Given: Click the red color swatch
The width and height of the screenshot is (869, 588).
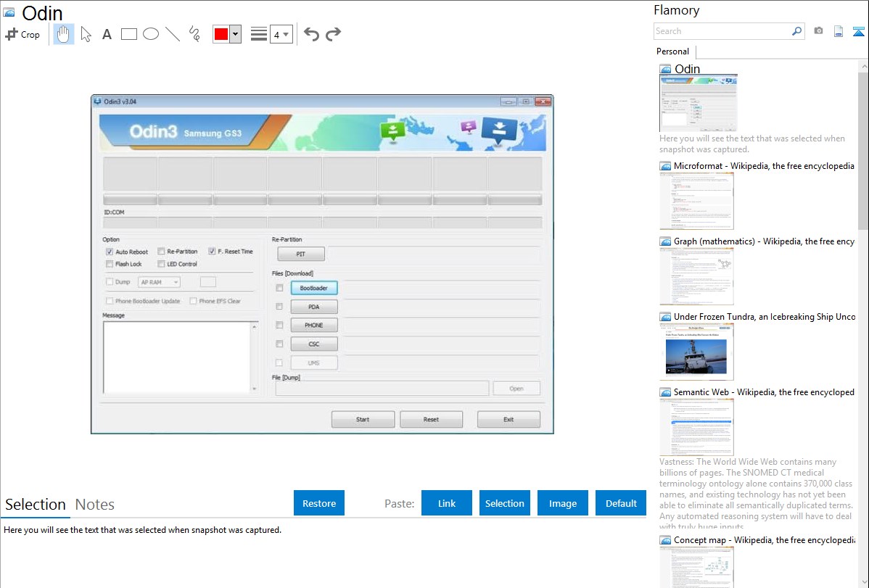Looking at the screenshot, I should [x=221, y=34].
